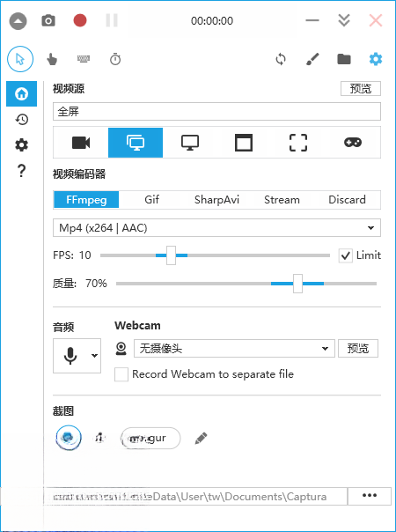This screenshot has height=532, width=396.
Task: Open the paintbrush drawing tool icon
Action: tap(312, 59)
